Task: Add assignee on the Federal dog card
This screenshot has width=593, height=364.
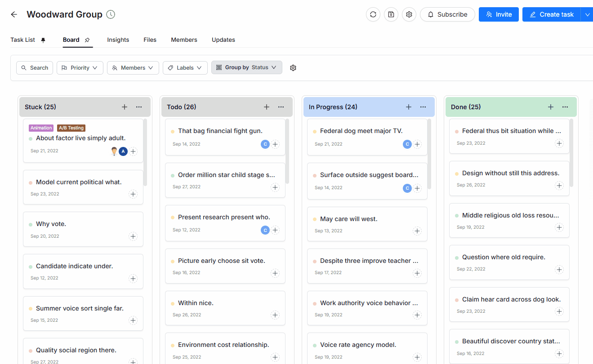Action: click(417, 144)
